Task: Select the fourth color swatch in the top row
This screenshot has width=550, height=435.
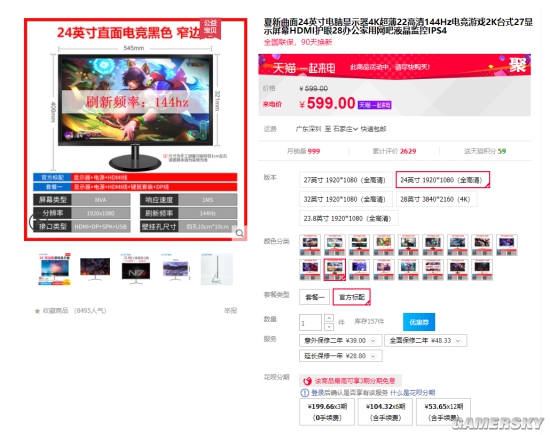Action: (x=384, y=245)
